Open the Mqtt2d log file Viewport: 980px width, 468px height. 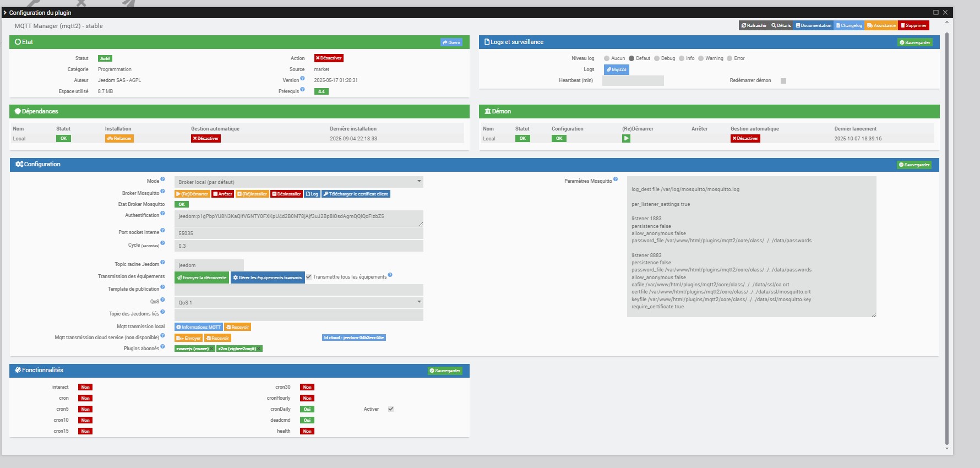617,69
